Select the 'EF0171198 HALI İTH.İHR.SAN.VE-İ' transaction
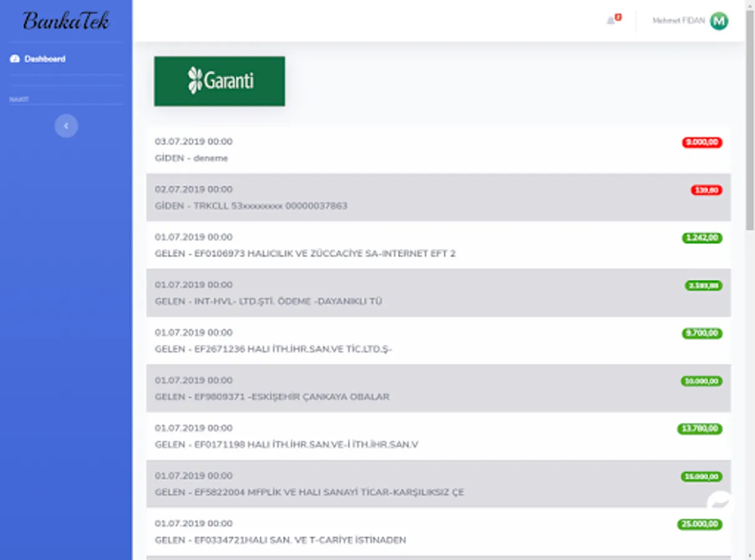 pos(438,436)
